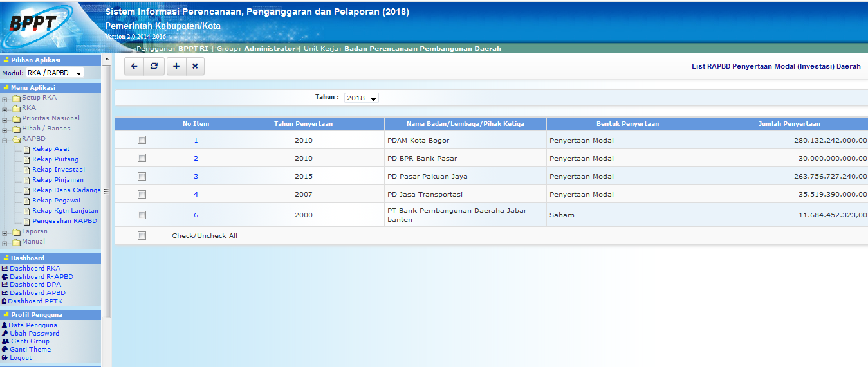Image resolution: width=868 pixels, height=367 pixels.
Task: Click the refresh toolbar icon
Action: [x=153, y=66]
